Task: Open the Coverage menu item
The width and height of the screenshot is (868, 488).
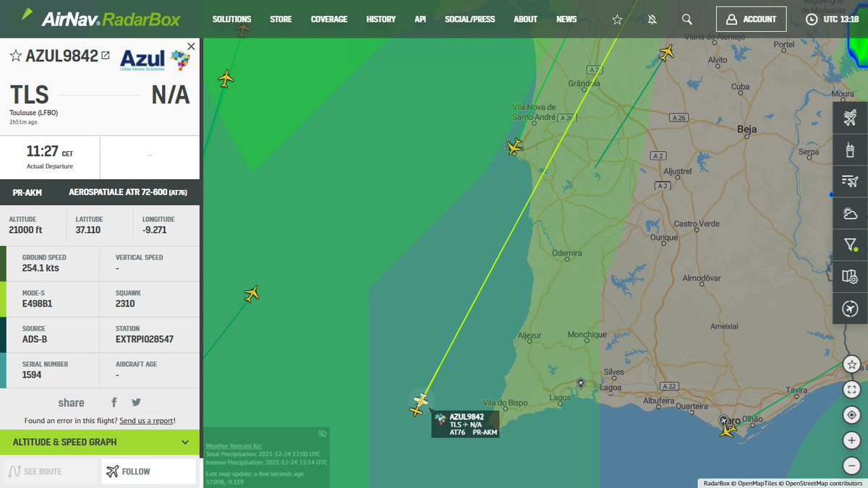Action: pyautogui.click(x=329, y=20)
